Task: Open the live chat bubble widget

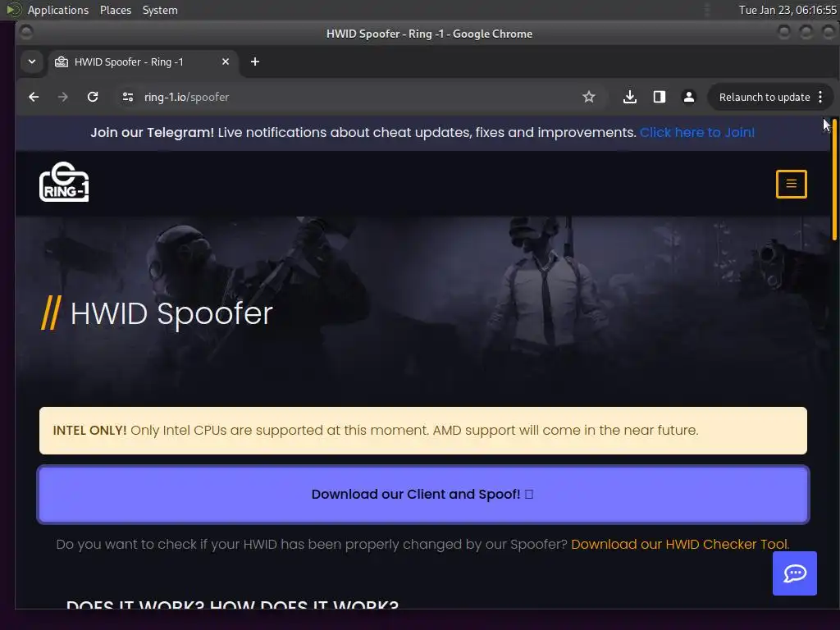Action: [794, 573]
